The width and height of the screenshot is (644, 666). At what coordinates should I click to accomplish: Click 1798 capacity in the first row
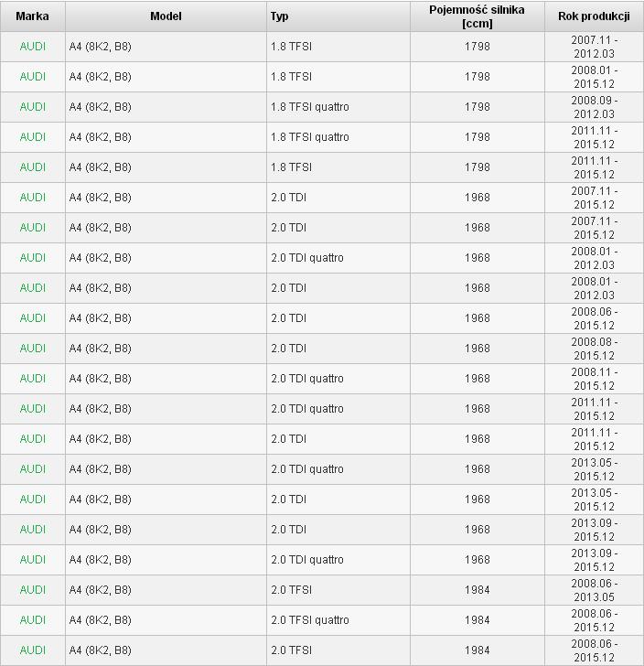point(477,47)
